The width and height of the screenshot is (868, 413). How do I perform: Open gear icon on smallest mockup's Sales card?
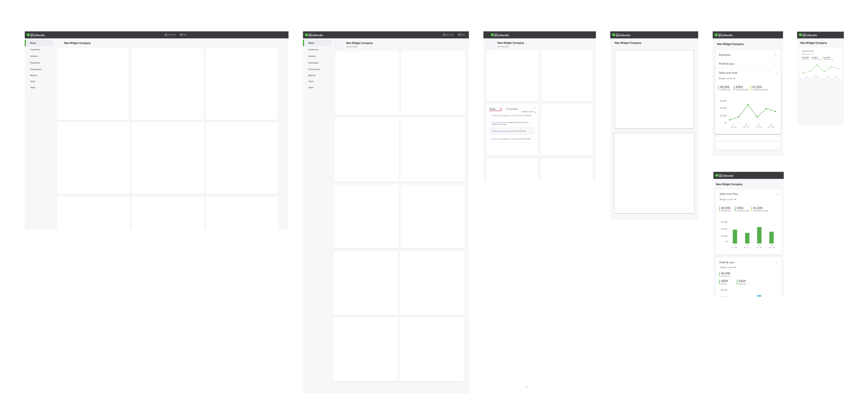pyautogui.click(x=839, y=50)
